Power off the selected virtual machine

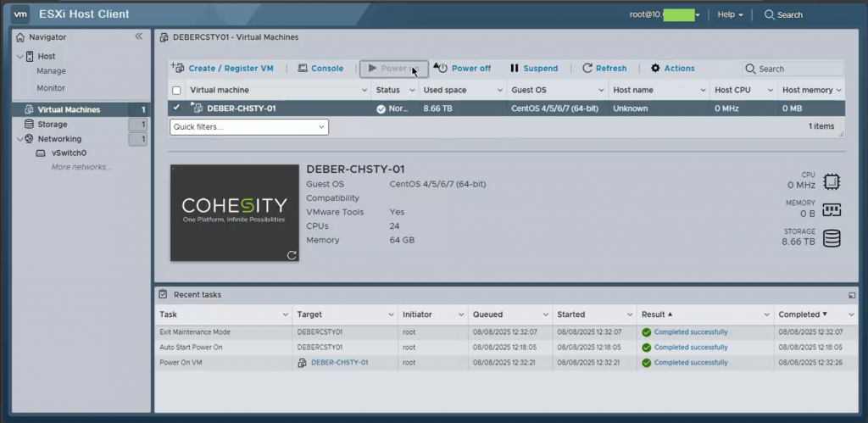(x=462, y=69)
